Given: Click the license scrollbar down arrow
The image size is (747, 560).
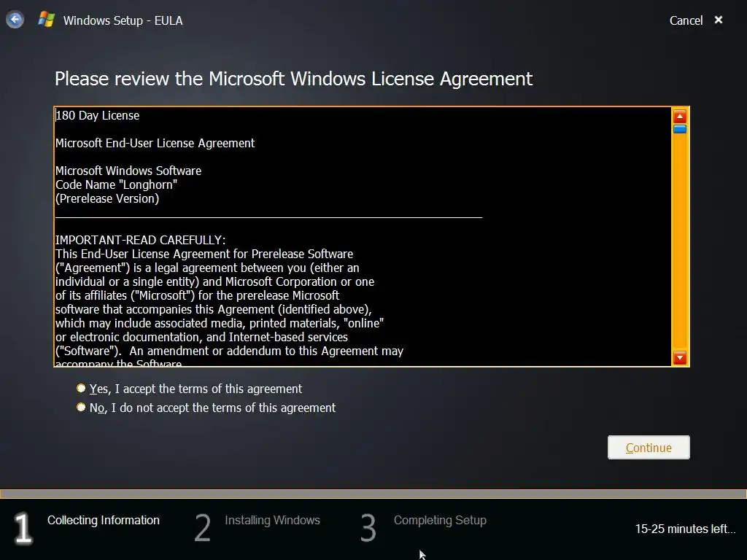Looking at the screenshot, I should pos(680,357).
